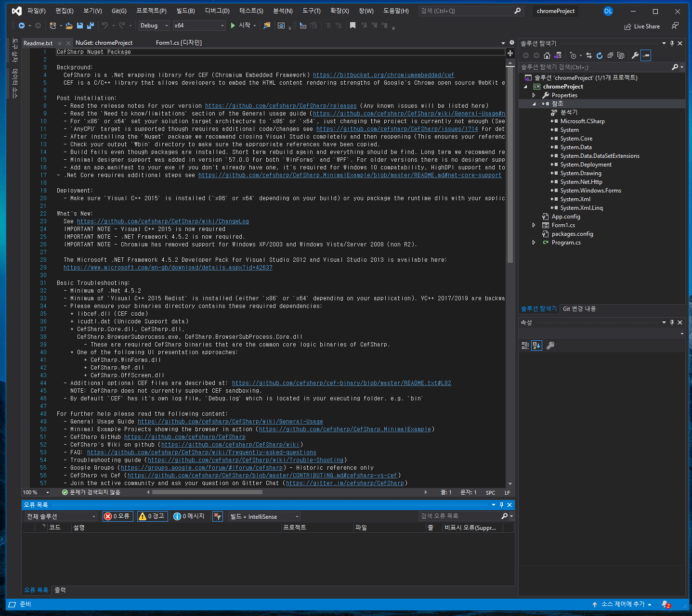Toggle Preview Selected Items in Solution Explorer
Screen dimensions: 692x616
pyautogui.click(x=646, y=55)
